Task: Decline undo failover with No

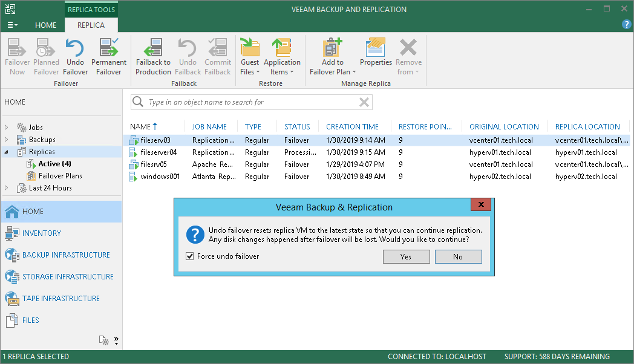Action: pyautogui.click(x=458, y=256)
